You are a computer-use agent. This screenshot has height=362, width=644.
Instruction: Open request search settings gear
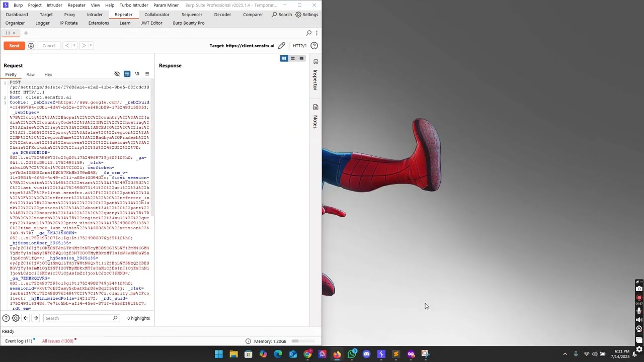[16, 318]
